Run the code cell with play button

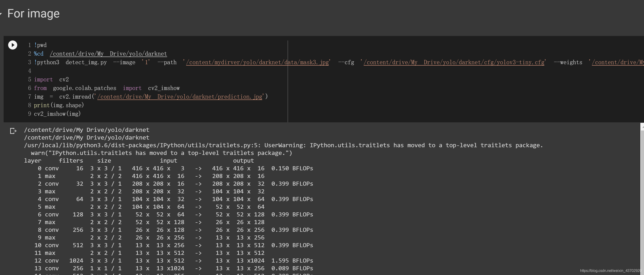[x=12, y=45]
